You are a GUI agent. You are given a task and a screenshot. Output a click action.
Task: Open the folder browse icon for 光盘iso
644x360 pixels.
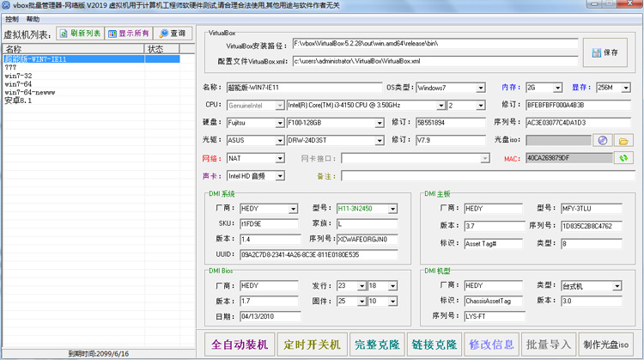623,141
